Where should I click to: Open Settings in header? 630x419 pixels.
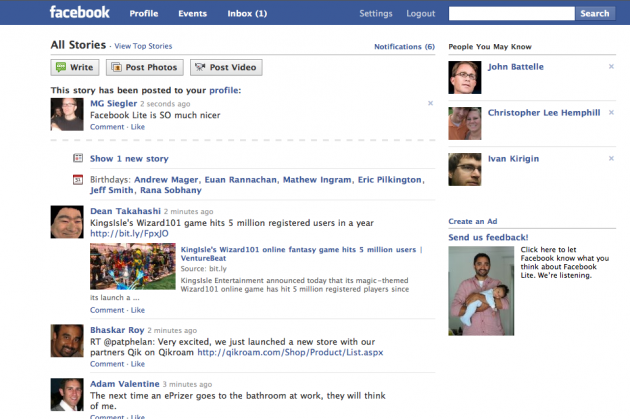(x=376, y=13)
